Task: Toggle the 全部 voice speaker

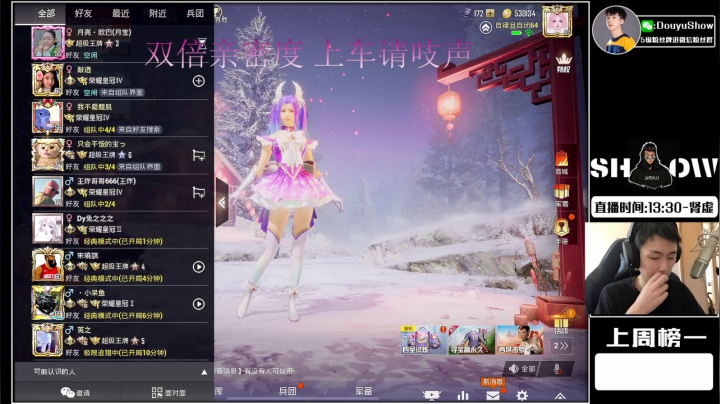Action: point(522,369)
